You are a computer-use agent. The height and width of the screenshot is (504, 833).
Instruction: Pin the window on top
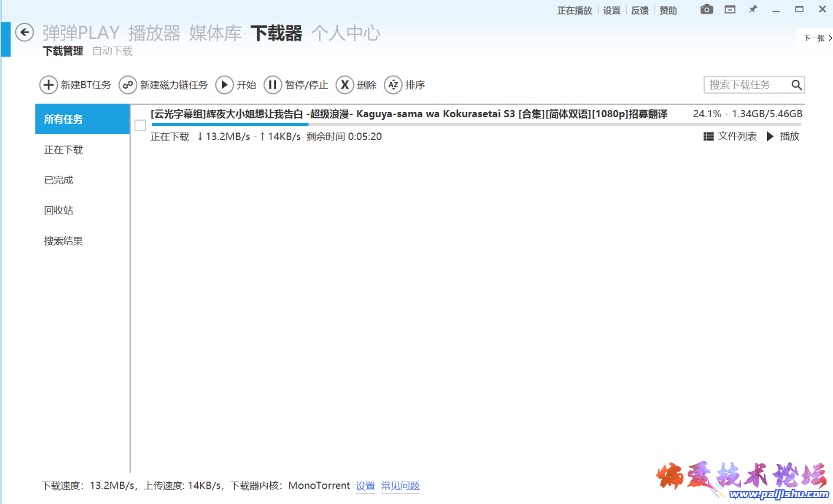tap(752, 9)
